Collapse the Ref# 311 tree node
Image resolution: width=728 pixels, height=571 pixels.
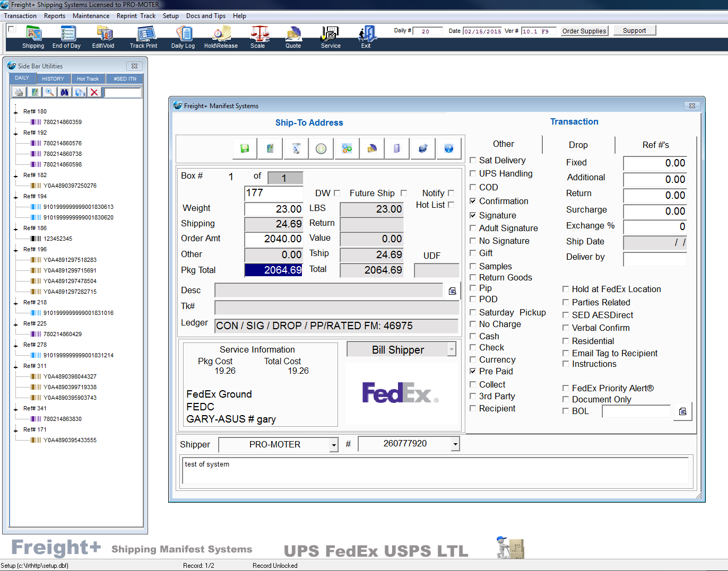[x=15, y=366]
